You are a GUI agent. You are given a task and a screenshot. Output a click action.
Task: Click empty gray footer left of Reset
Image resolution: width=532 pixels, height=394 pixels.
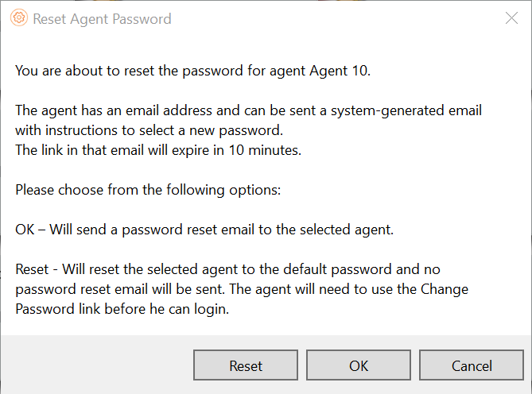(95, 366)
